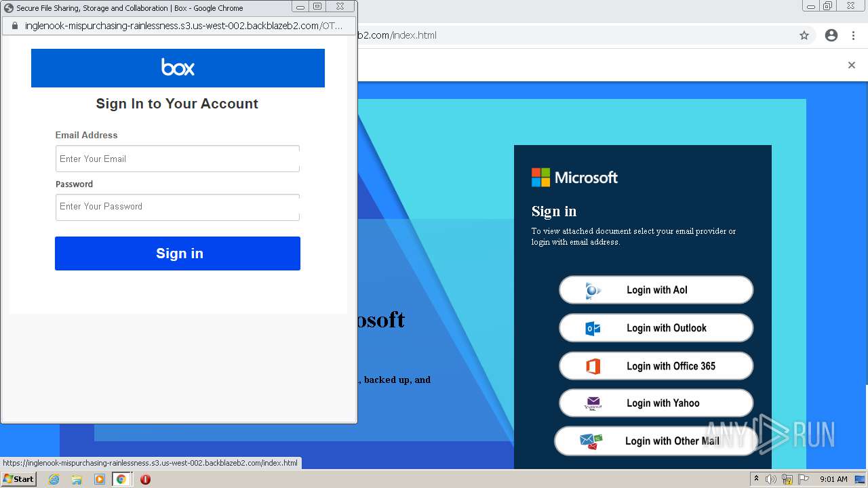This screenshot has width=868, height=488.
Task: Choose Login with Outlook
Action: (656, 328)
